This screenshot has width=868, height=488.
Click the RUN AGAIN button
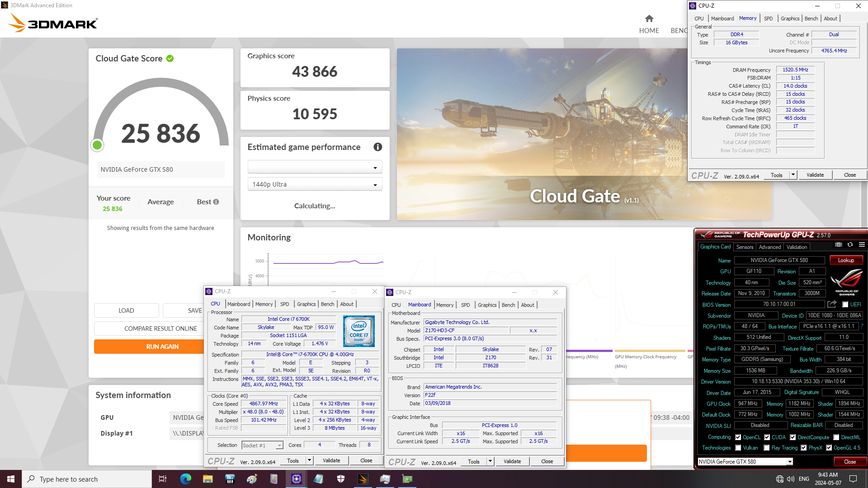pos(162,347)
